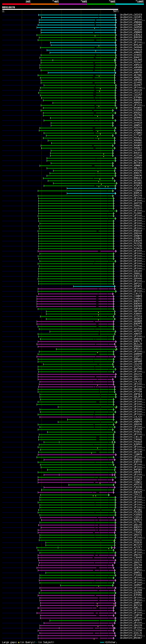
Task: Click the white query sequence bar
Action: (60, 10)
